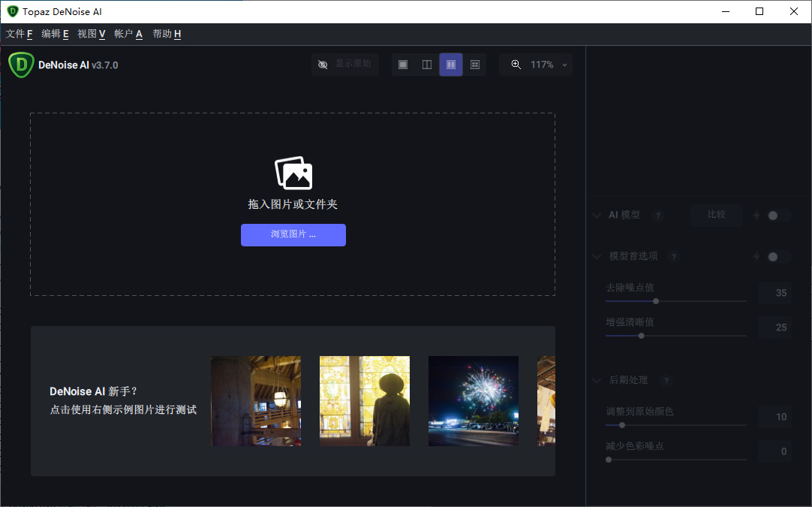
Task: Toggle the 显示原始 show-original button
Action: click(x=345, y=65)
